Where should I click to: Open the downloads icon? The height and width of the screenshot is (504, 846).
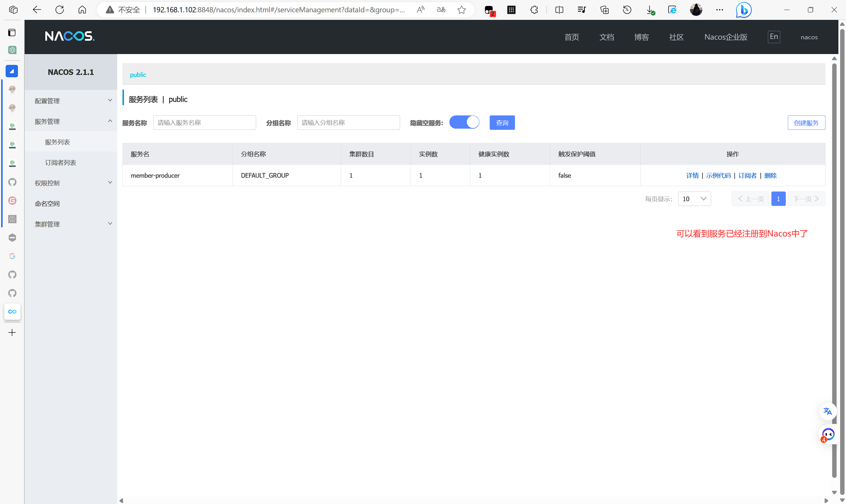point(650,10)
